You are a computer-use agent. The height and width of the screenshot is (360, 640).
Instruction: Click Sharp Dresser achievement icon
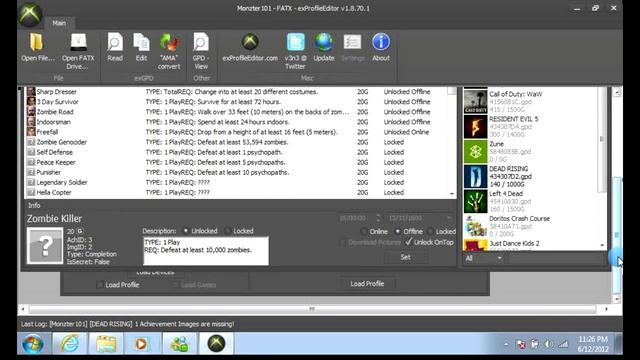click(31, 91)
